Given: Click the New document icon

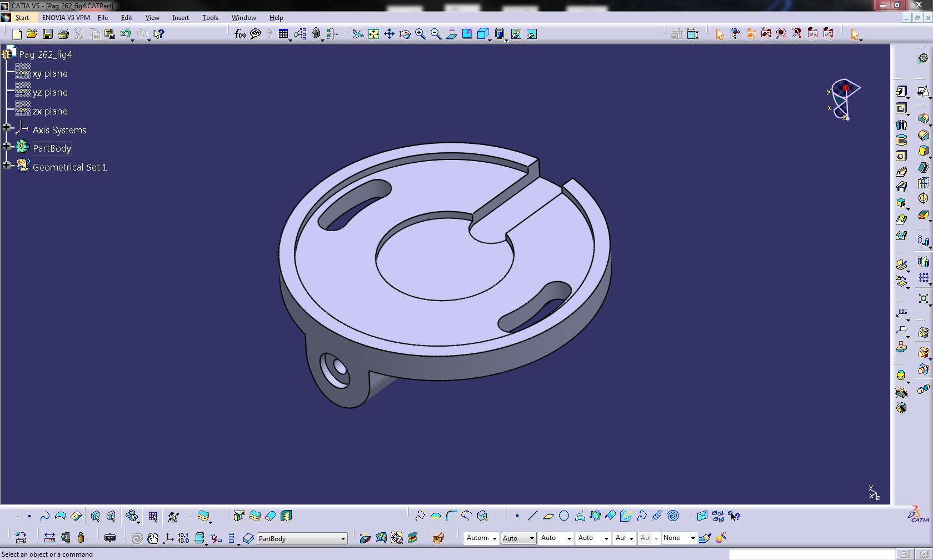Looking at the screenshot, I should 17,34.
